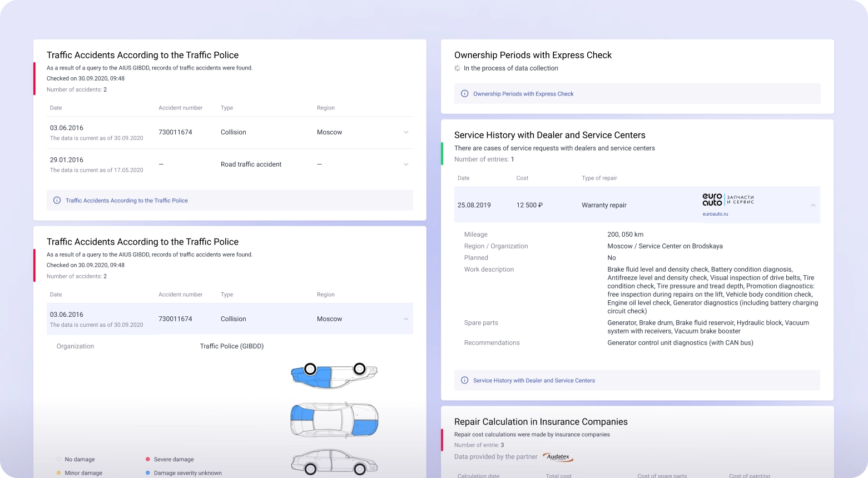The image size is (868, 478).
Task: Collapse the expanded 03.06.2016 collision details
Action: click(x=406, y=318)
